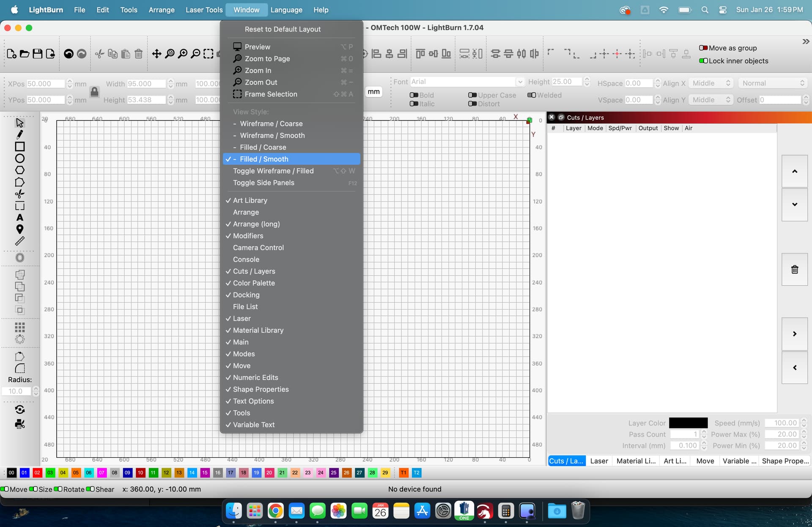The image size is (812, 527).
Task: Open the Laser Tools menu
Action: (204, 10)
